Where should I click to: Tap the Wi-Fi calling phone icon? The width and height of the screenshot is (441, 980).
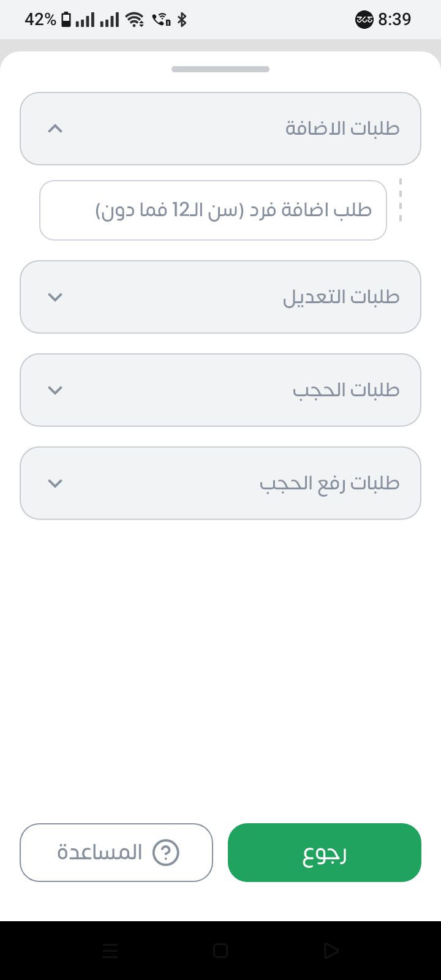point(161,20)
